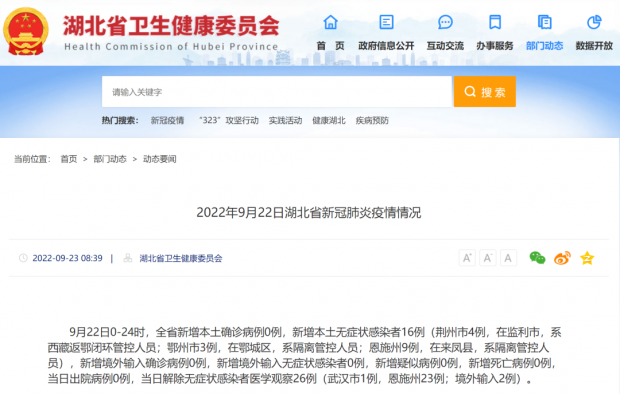Screen dimensions: 620x394
Task: Click the national emblem logo
Action: point(26,32)
